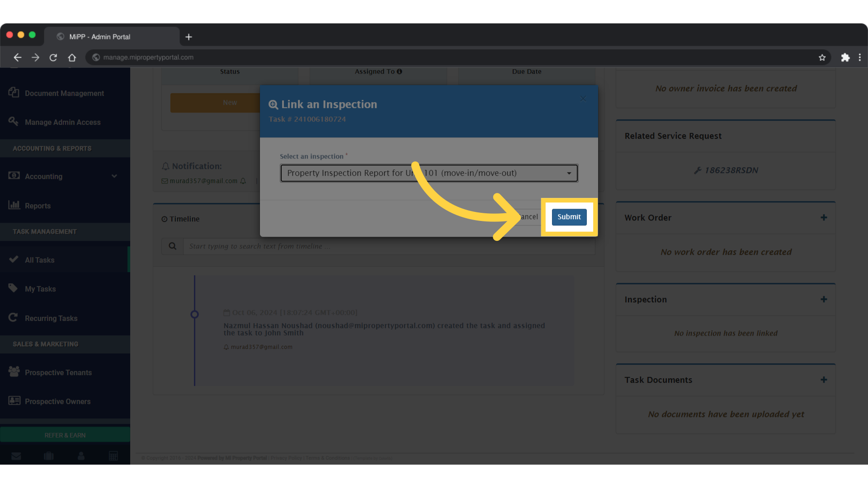Click the calculator icon at sidebar bottom
868x488 pixels.
113,456
